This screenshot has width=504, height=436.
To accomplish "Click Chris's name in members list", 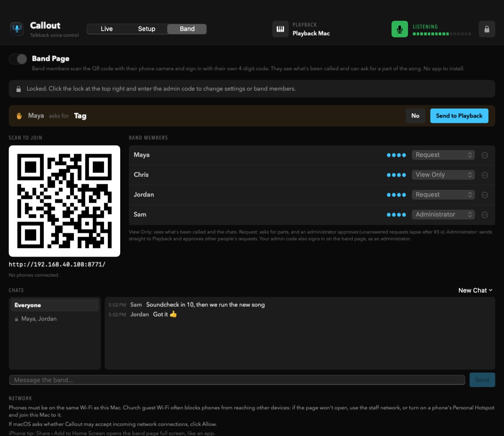I will pyautogui.click(x=141, y=175).
